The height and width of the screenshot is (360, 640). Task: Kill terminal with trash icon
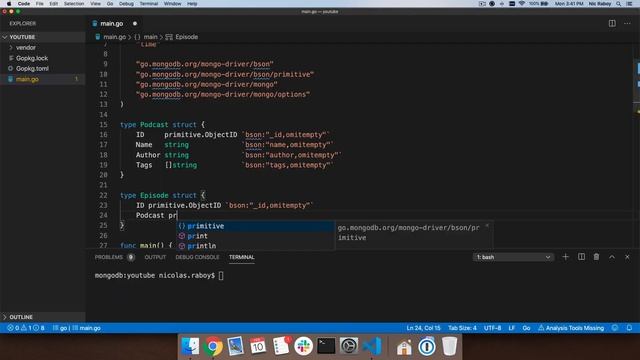596,257
